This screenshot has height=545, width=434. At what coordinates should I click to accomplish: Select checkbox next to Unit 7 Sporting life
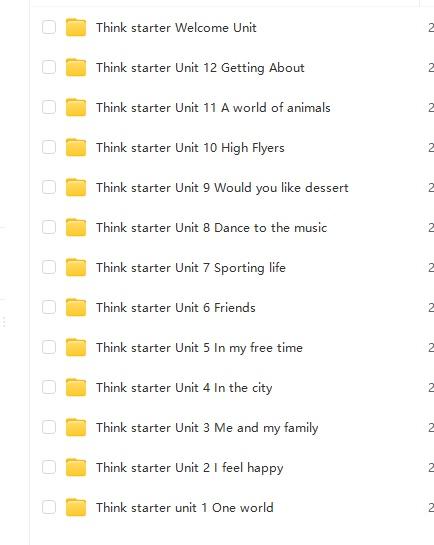pyautogui.click(x=49, y=267)
